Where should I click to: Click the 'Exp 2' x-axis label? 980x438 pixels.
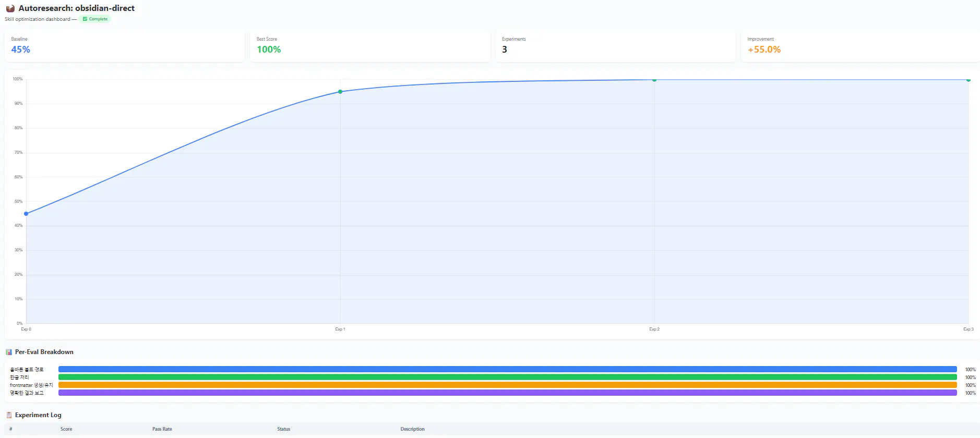point(654,330)
